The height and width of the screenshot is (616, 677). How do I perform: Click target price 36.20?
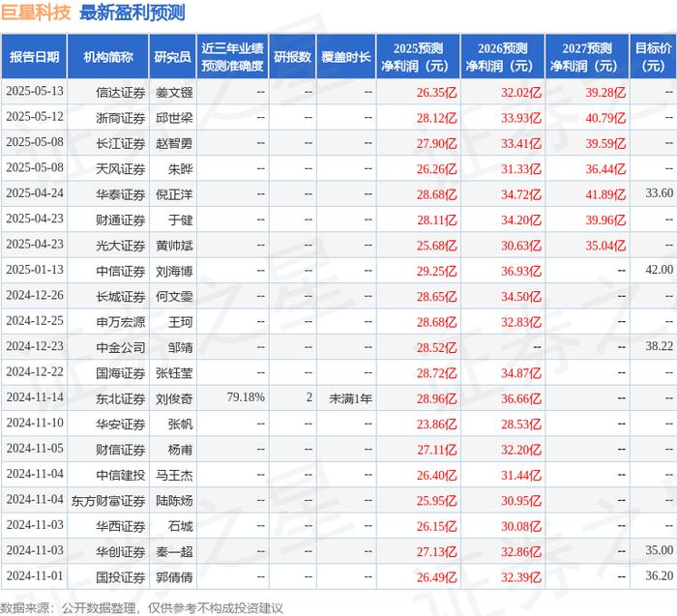(x=660, y=575)
